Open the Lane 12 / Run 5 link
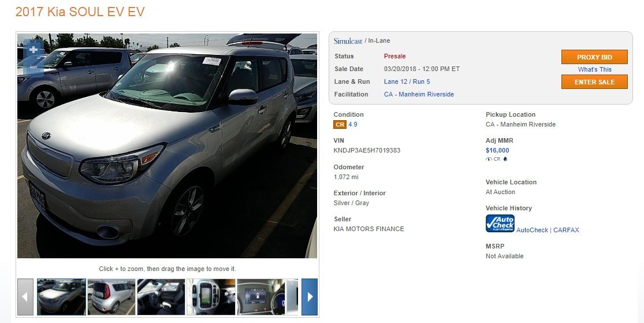Screen dimensions: 644x323 [x=407, y=82]
